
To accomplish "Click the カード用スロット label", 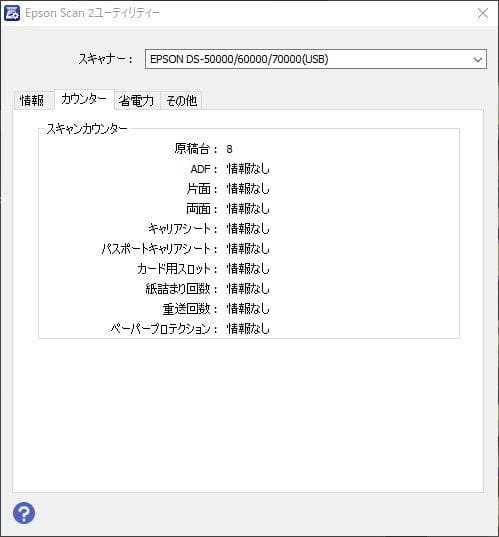I will (x=177, y=268).
